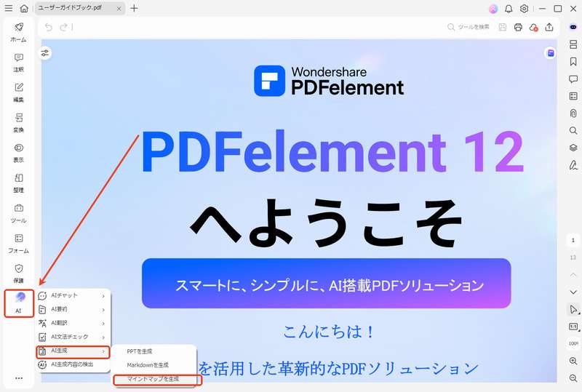Undo the last action

pos(48,27)
